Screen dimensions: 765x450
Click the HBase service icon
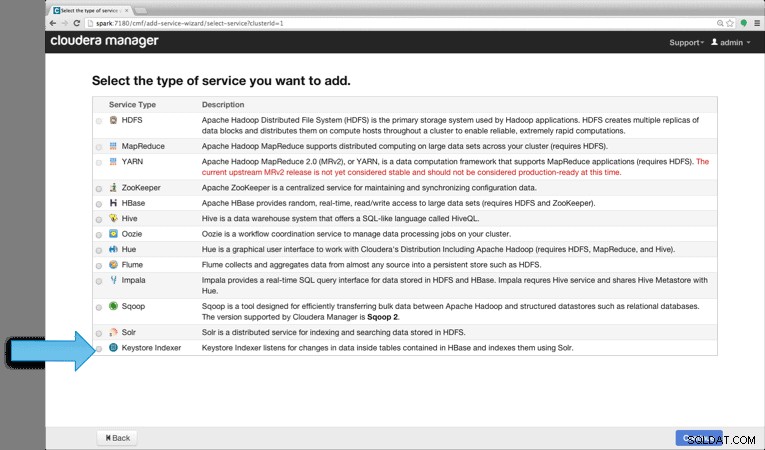coord(113,203)
